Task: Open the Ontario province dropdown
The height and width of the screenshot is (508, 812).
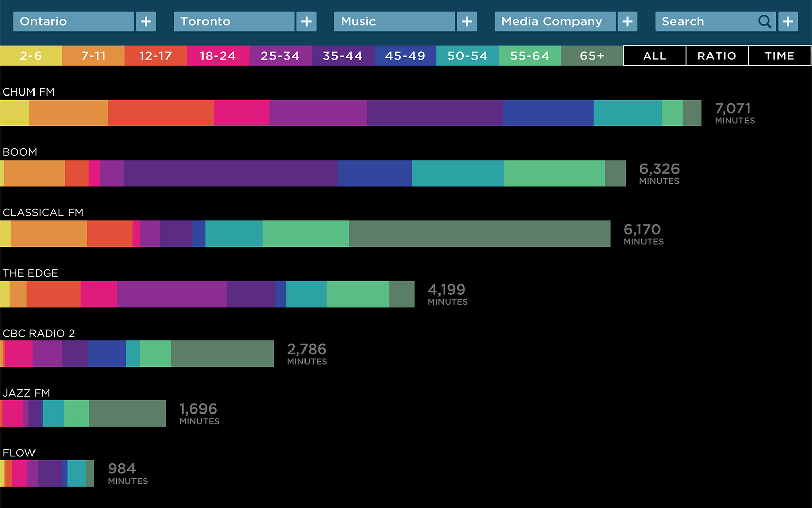Action: point(74,22)
